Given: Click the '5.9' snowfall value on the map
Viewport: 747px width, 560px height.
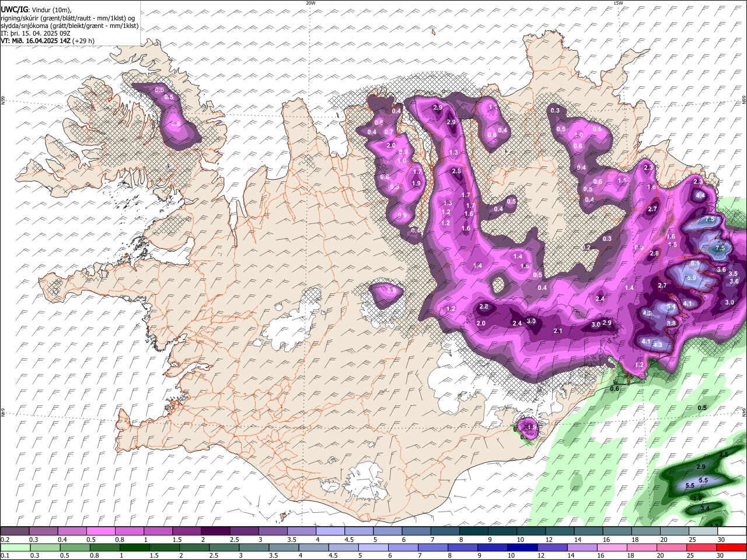Looking at the screenshot, I should pos(692,278).
